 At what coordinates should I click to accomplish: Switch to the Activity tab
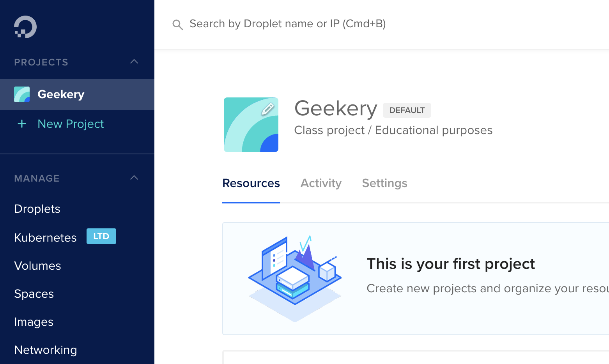pos(321,183)
